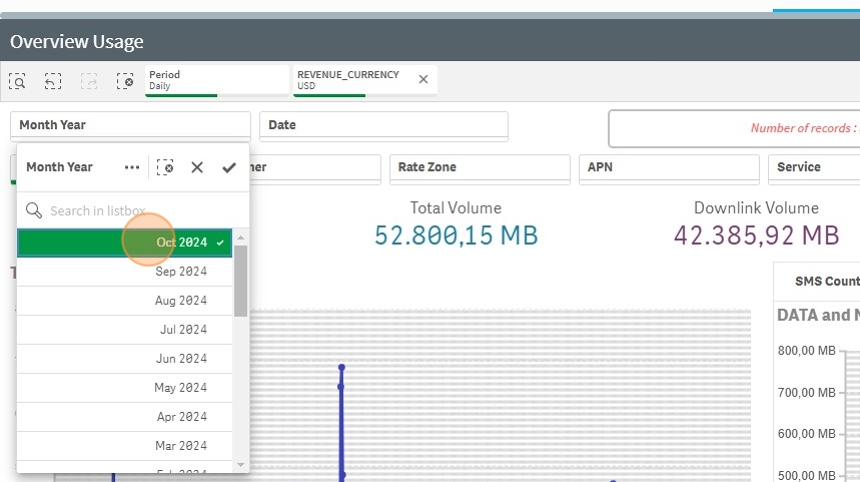This screenshot has height=482, width=860.
Task: Click the Search in listbox field
Action: pyautogui.click(x=133, y=211)
